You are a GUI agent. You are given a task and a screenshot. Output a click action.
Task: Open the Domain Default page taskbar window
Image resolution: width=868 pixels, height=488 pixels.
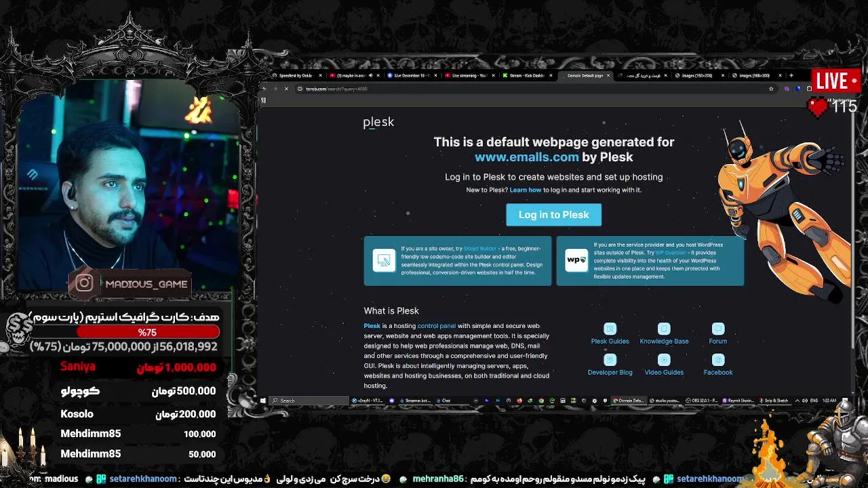click(x=628, y=401)
